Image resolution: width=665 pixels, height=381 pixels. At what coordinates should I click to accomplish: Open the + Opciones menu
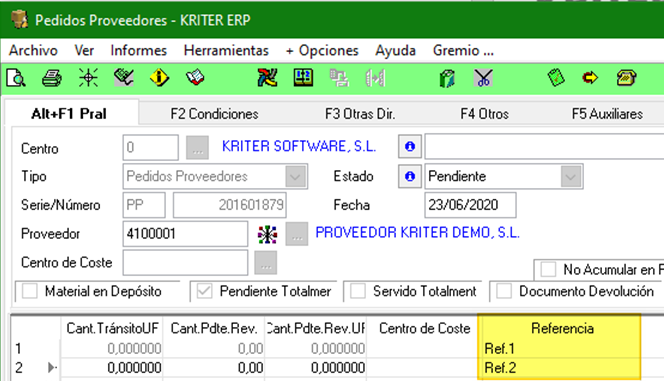[x=322, y=50]
